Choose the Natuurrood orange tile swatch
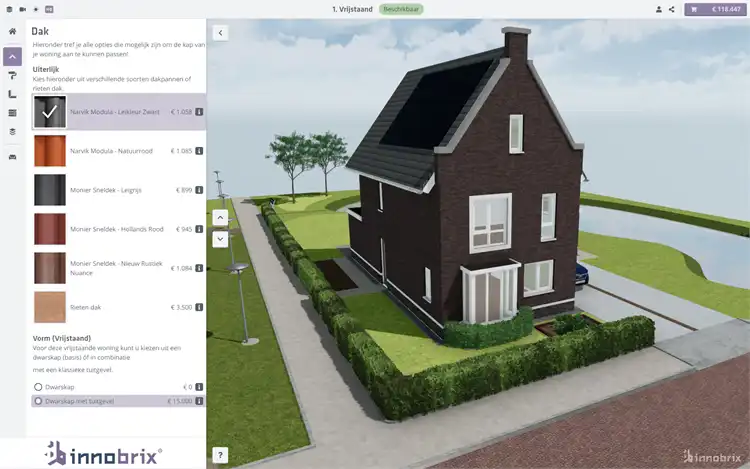The image size is (750, 469). [50, 151]
